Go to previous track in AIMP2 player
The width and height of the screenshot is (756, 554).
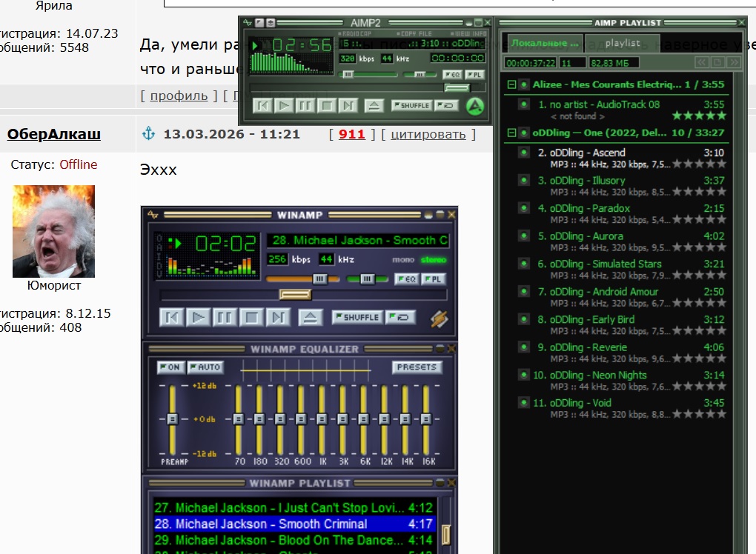coord(263,105)
